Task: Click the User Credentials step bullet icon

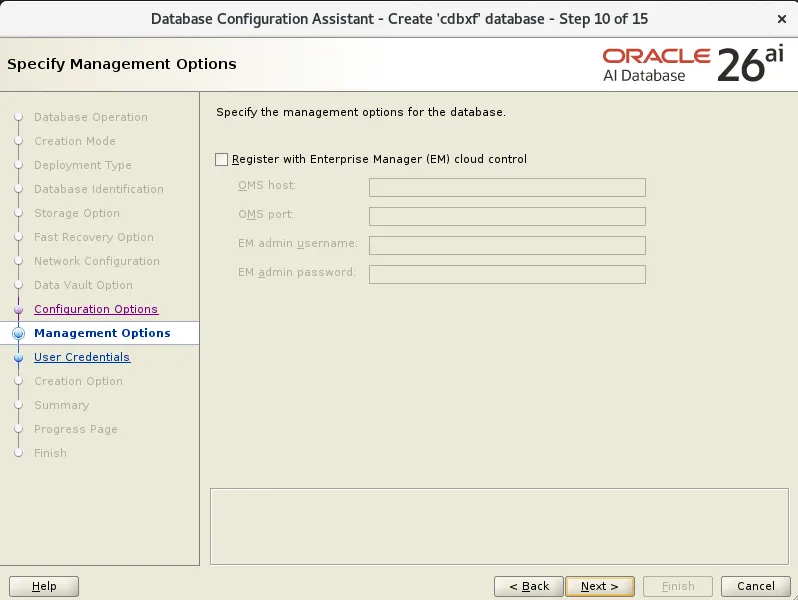Action: (19, 358)
